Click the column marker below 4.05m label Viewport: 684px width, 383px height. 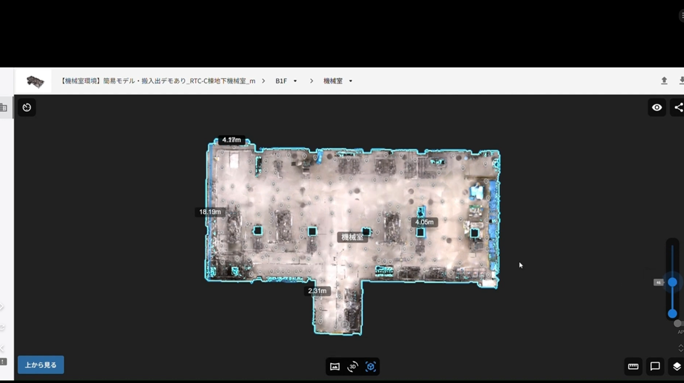pos(420,232)
